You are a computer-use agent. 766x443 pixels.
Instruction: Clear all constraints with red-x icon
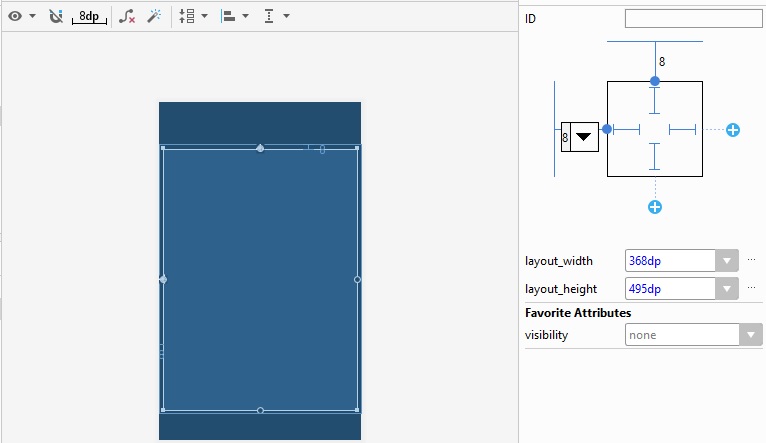pyautogui.click(x=127, y=16)
